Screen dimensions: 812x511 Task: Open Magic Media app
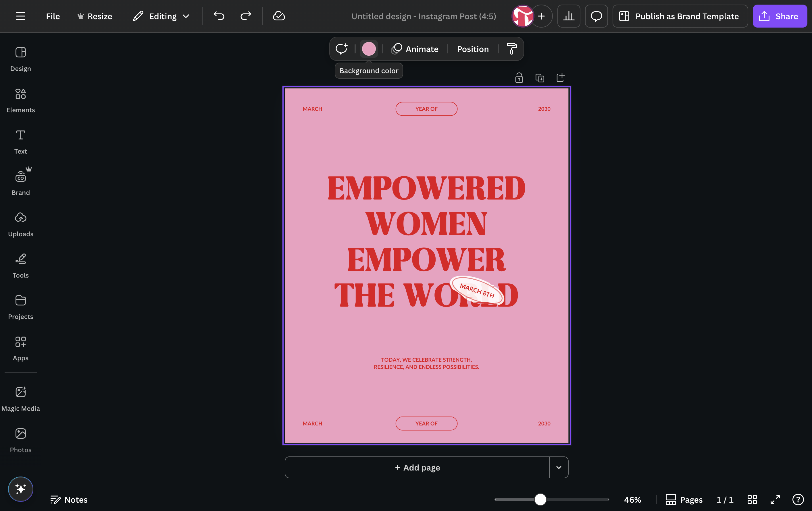21,399
